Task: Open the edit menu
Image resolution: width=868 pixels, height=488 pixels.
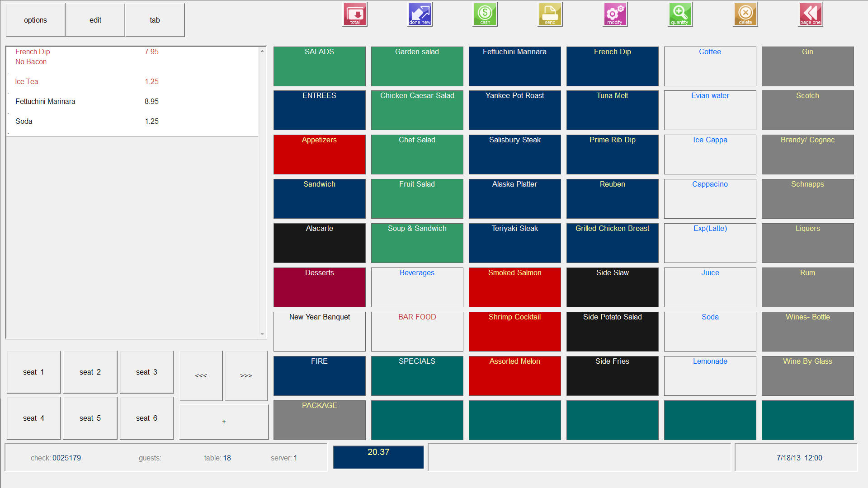Action: pos(95,20)
